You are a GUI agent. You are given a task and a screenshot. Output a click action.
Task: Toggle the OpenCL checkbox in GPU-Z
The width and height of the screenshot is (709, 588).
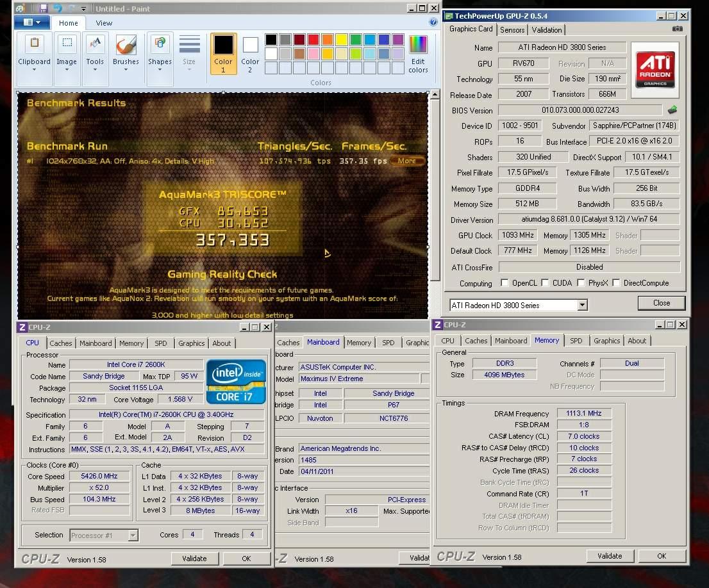tap(504, 283)
